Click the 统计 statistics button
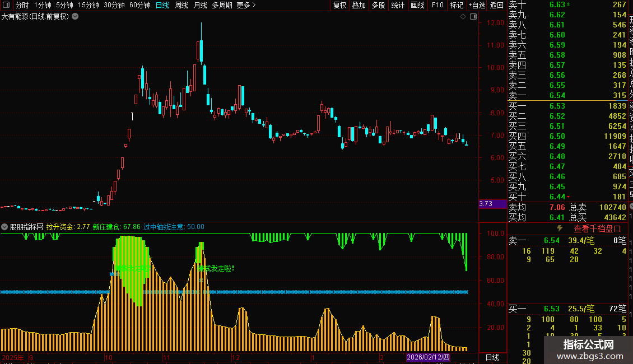633x364 pixels. [398, 5]
